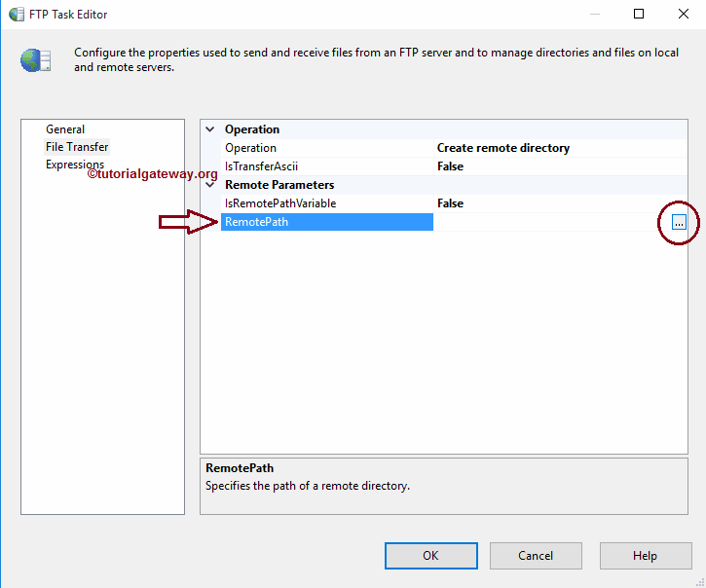
Task: Click the IsTransferAscii False value
Action: [450, 166]
